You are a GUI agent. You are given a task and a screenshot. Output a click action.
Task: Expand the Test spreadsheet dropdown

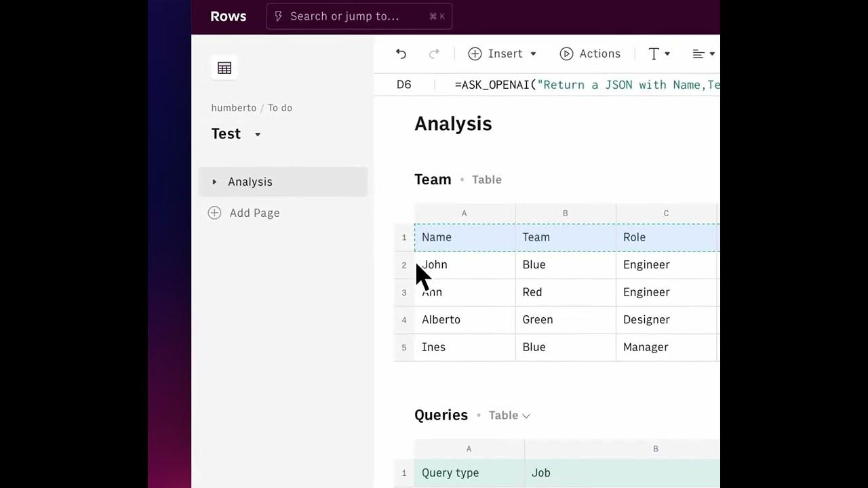click(x=258, y=134)
